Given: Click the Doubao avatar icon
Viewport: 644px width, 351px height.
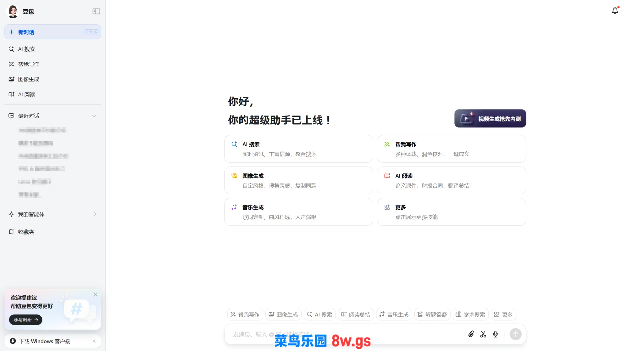Looking at the screenshot, I should coord(13,11).
